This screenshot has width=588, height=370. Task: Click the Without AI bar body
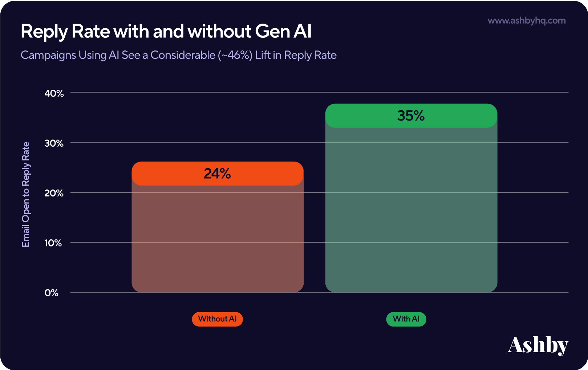coord(218,239)
